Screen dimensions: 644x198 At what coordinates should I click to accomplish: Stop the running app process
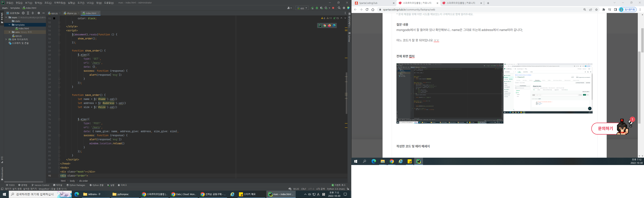(333, 8)
